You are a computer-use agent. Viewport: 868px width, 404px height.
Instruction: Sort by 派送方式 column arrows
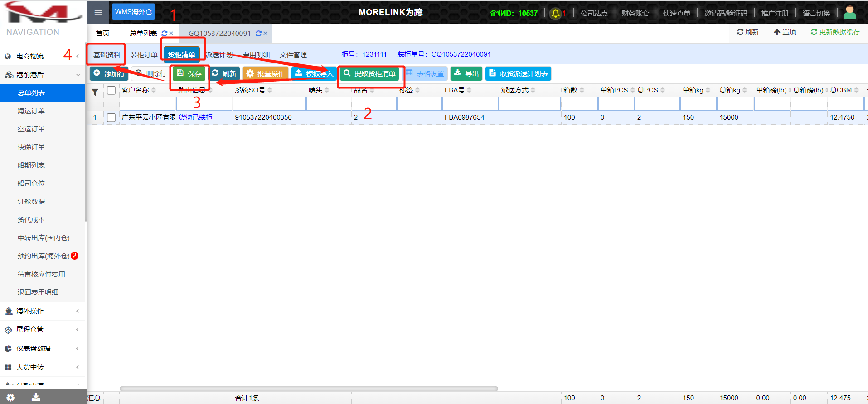point(533,90)
